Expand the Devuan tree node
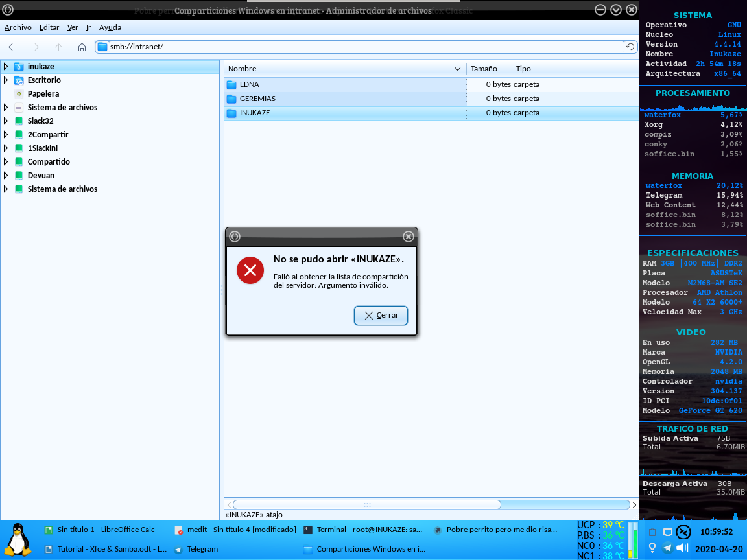The width and height of the screenshot is (747, 560). (x=6, y=175)
